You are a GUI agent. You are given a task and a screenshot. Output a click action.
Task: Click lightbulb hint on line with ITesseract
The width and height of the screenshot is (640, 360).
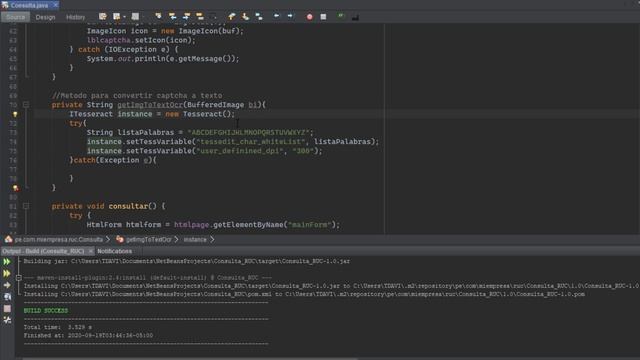coord(15,114)
